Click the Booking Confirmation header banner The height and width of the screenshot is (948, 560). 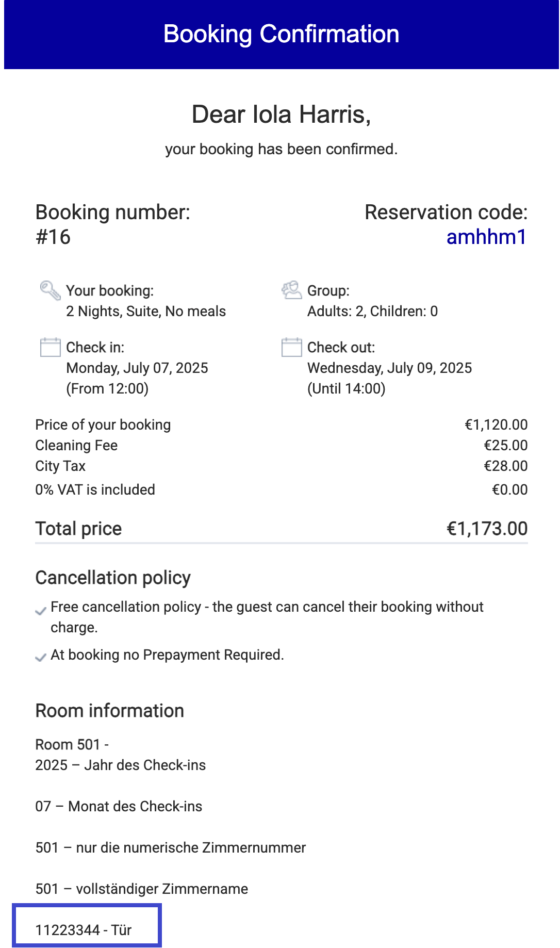282,35
